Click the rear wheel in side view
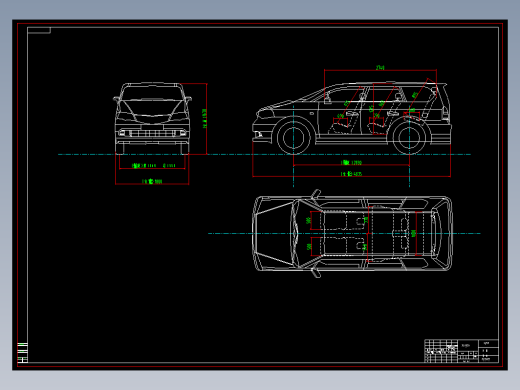The image size is (520, 390). click(409, 138)
